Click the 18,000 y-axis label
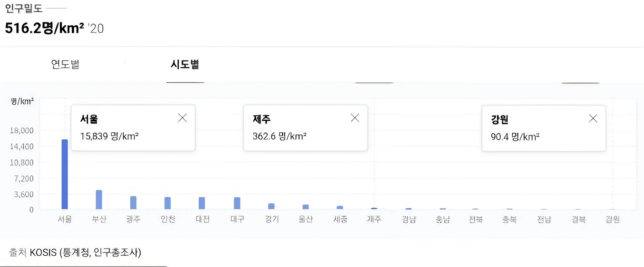The height and width of the screenshot is (267, 644). click(x=22, y=131)
